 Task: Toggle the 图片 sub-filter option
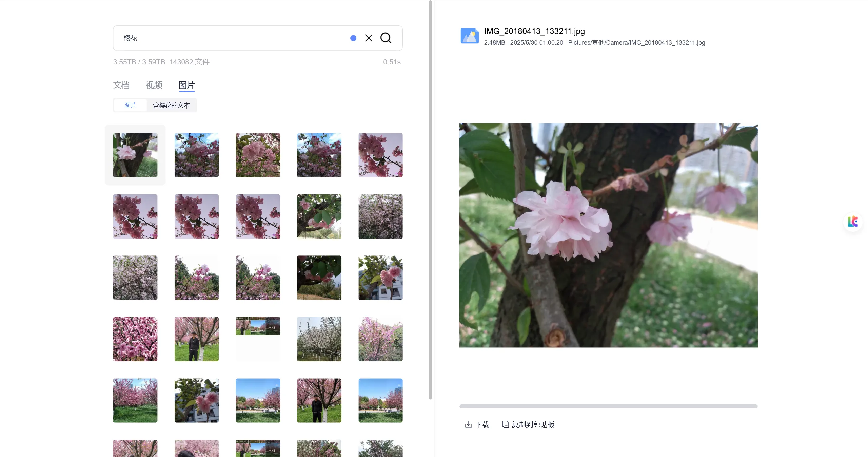tap(130, 106)
